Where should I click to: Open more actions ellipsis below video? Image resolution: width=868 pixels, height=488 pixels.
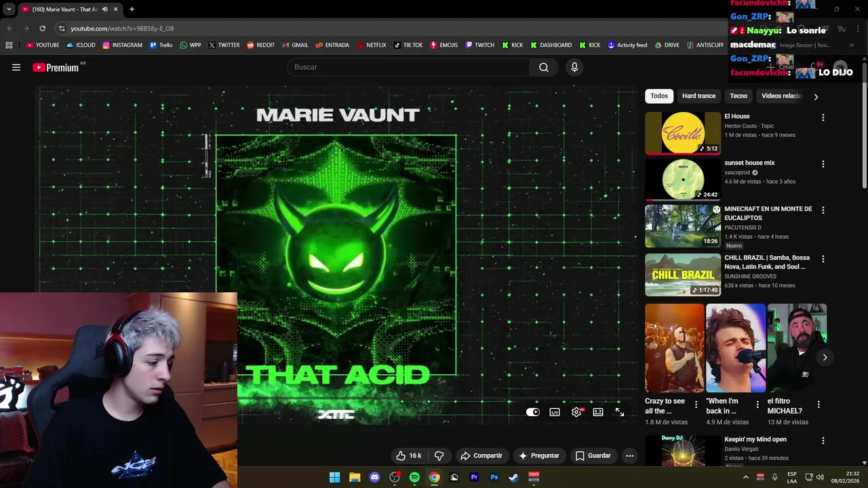(629, 455)
